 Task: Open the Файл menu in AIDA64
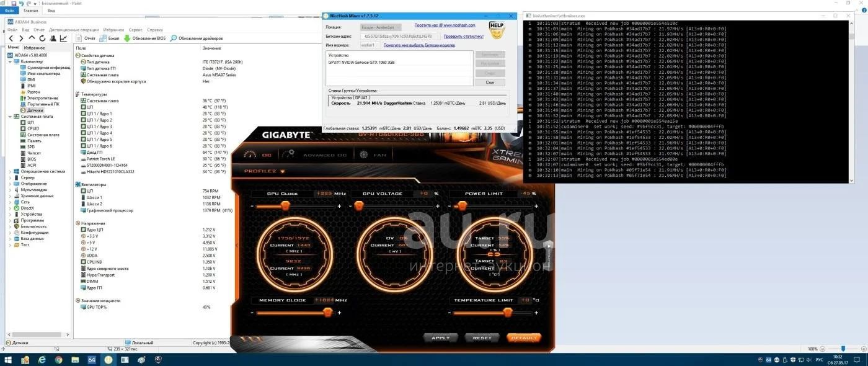click(12, 29)
